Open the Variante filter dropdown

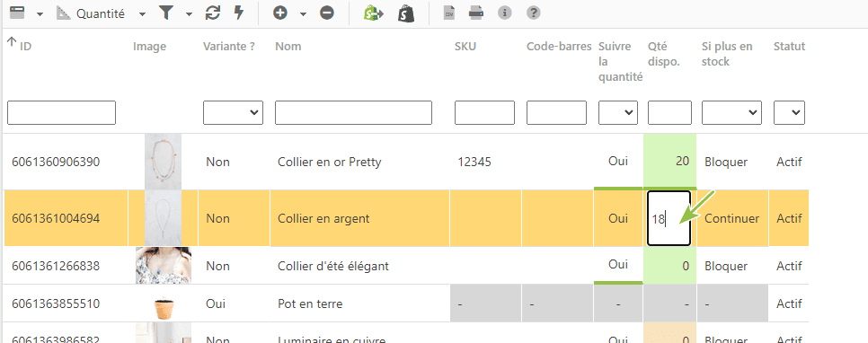pos(233,112)
